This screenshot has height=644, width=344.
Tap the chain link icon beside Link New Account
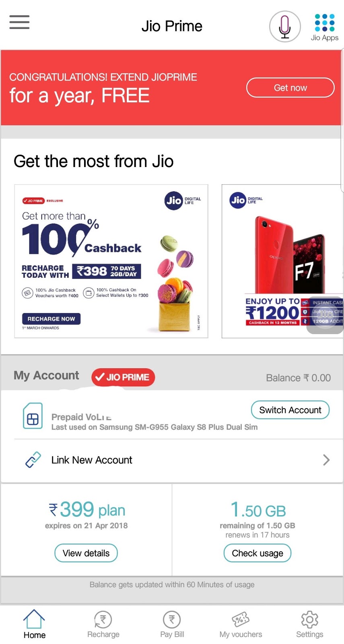(33, 460)
